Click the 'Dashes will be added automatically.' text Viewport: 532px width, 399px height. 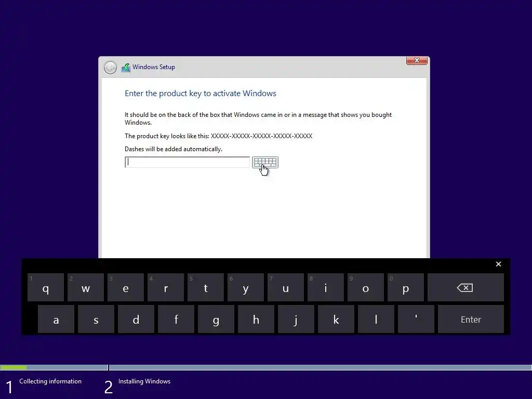coord(174,149)
